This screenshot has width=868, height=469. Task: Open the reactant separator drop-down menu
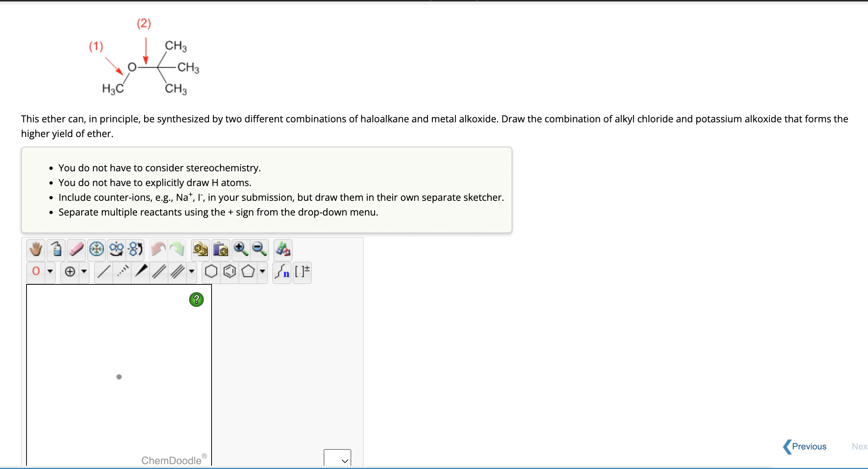tap(337, 459)
